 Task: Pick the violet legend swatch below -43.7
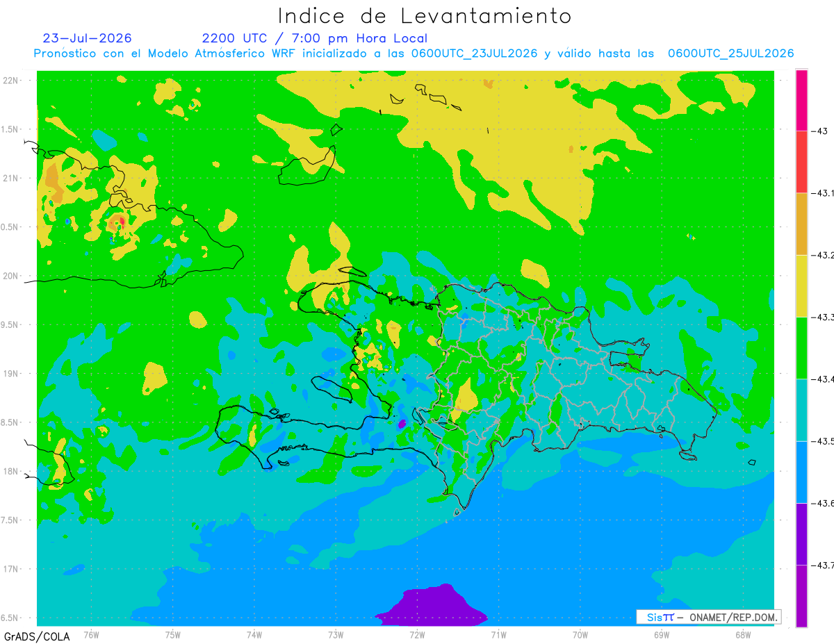(801, 595)
